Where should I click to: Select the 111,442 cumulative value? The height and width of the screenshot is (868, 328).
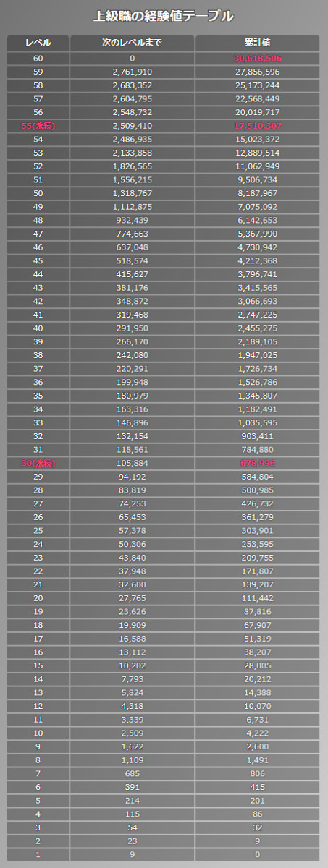point(258,598)
